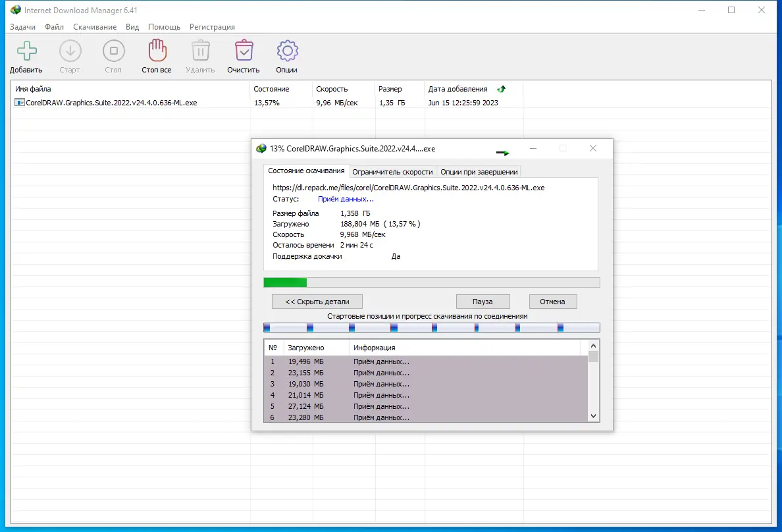This screenshot has height=532, width=782.
Task: Click the green download progress bar
Action: tap(431, 282)
